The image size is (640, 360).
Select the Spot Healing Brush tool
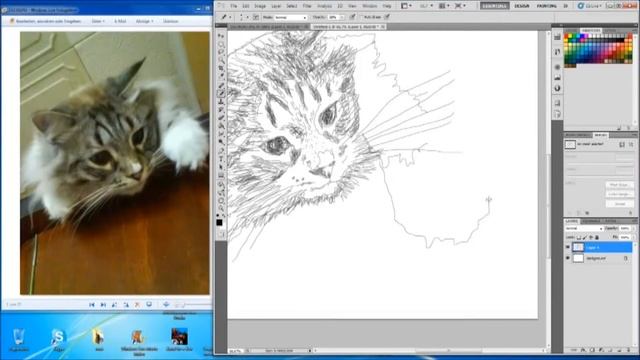pyautogui.click(x=221, y=85)
